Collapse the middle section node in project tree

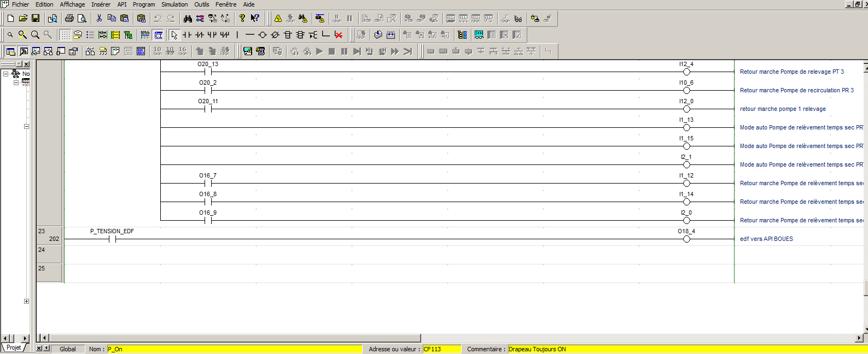point(26,126)
